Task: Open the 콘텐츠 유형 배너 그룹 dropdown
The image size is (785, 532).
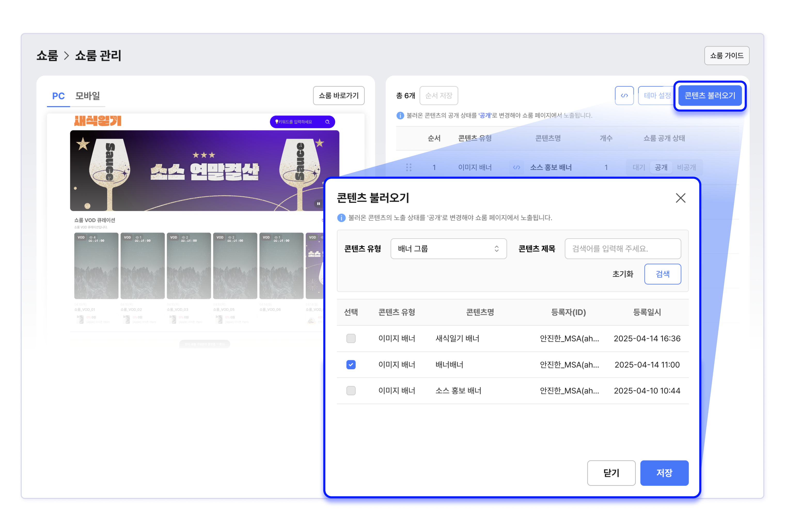Action: (x=448, y=249)
